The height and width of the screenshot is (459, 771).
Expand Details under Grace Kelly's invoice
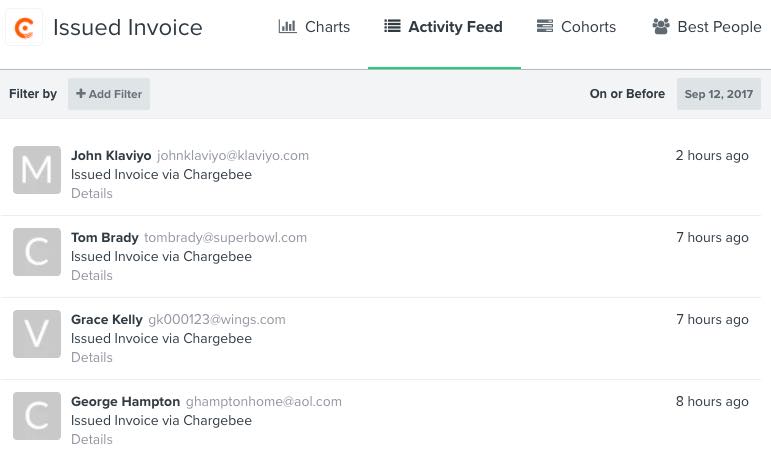[x=92, y=358]
